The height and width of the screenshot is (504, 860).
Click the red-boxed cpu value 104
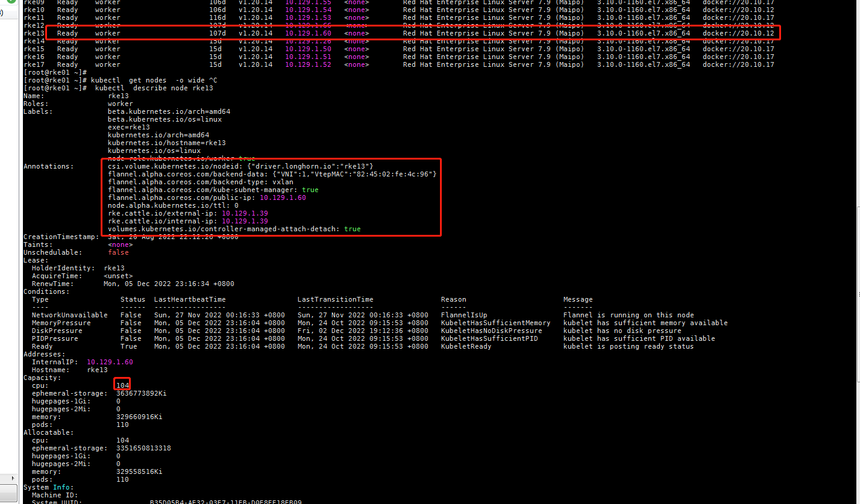pos(122,385)
